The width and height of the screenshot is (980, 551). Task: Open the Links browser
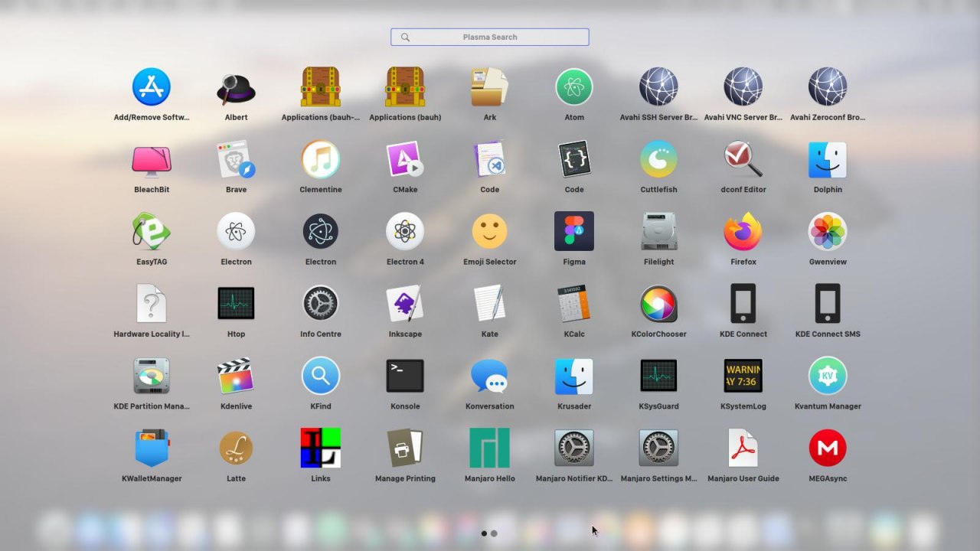click(320, 448)
